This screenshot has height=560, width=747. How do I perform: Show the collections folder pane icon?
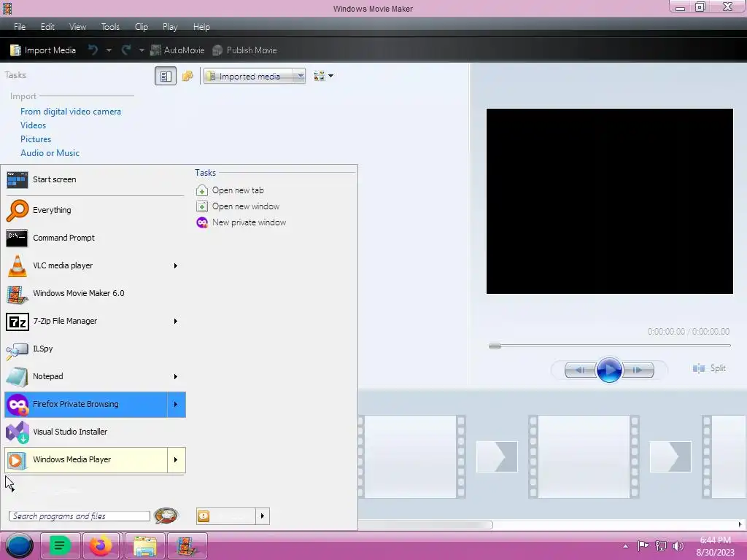(187, 76)
